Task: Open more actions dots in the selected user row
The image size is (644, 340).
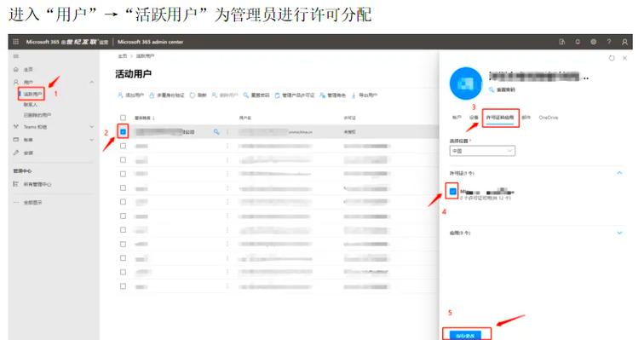Action: pyautogui.click(x=227, y=132)
